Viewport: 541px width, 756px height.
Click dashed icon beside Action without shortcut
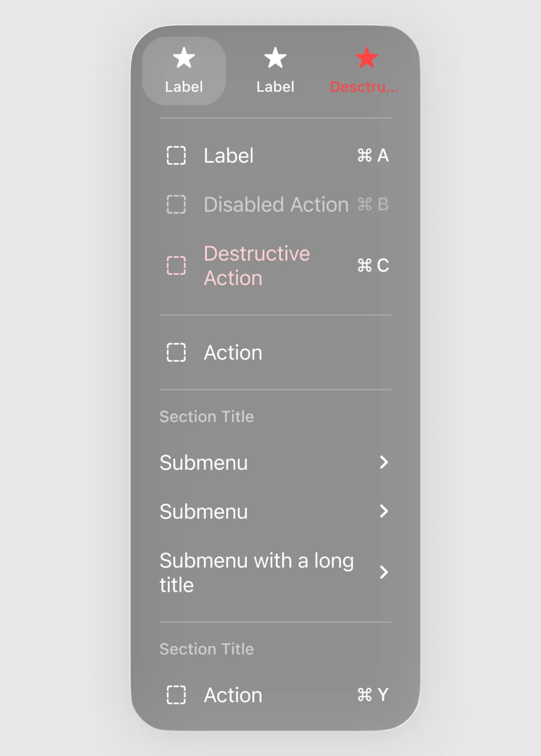tap(176, 352)
